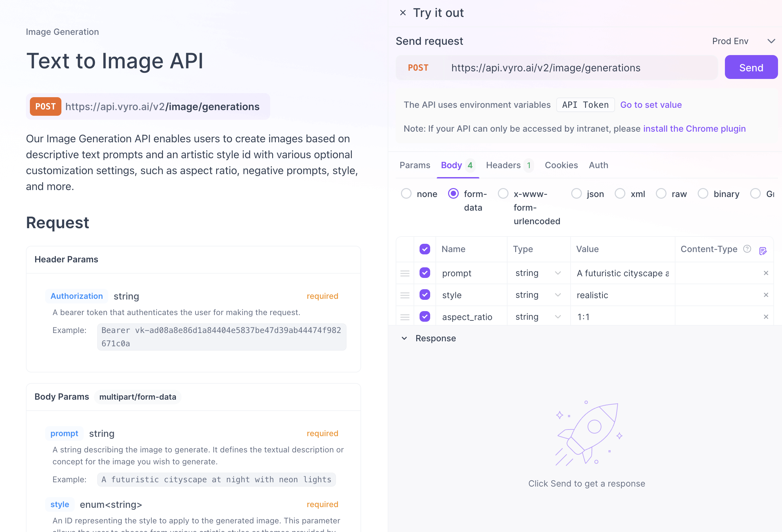Click the install the Chrome plugin link

(694, 129)
